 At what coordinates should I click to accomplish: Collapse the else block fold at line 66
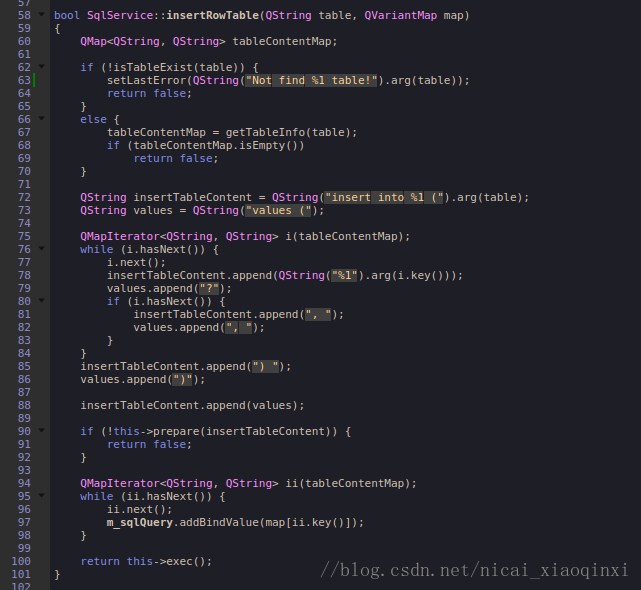(41, 118)
